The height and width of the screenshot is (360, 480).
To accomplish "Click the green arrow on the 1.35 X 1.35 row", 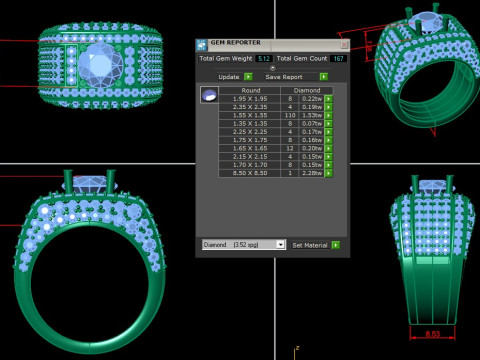I will (328, 124).
